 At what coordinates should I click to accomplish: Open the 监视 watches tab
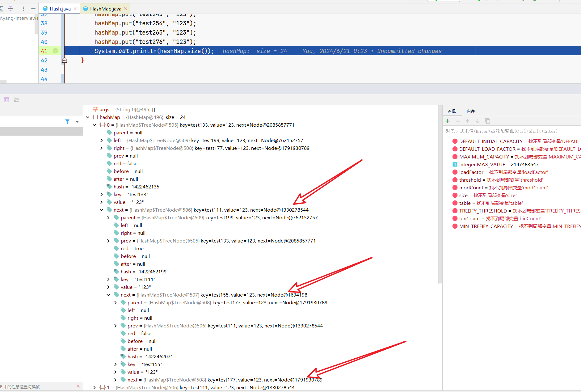[x=452, y=111]
